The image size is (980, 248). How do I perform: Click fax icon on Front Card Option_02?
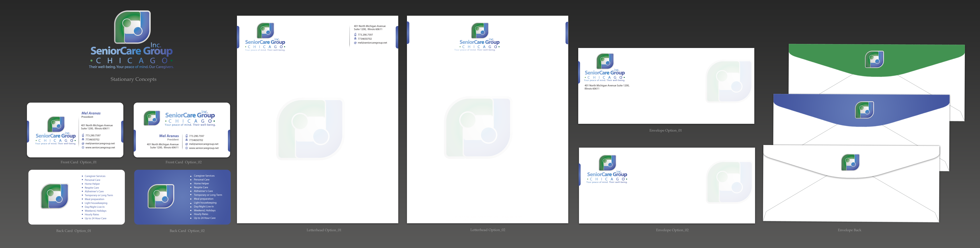(x=186, y=140)
